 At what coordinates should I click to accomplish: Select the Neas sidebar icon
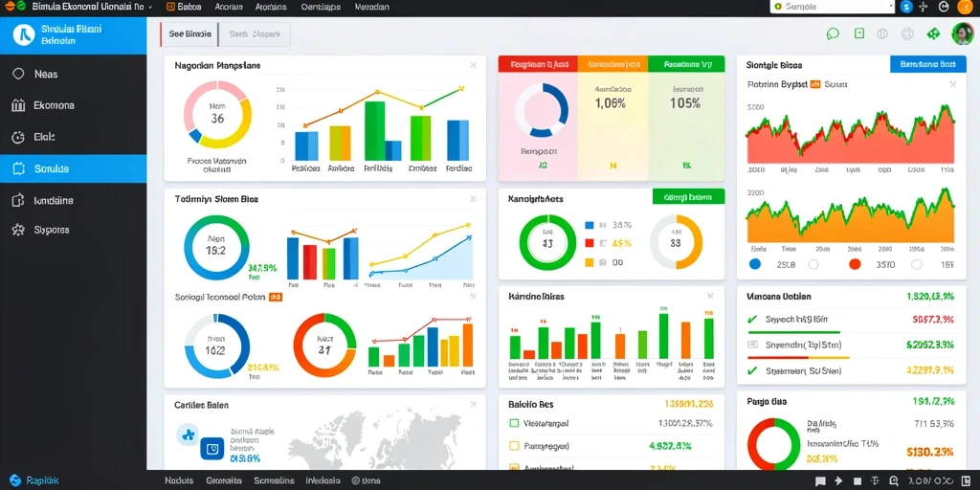[18, 74]
